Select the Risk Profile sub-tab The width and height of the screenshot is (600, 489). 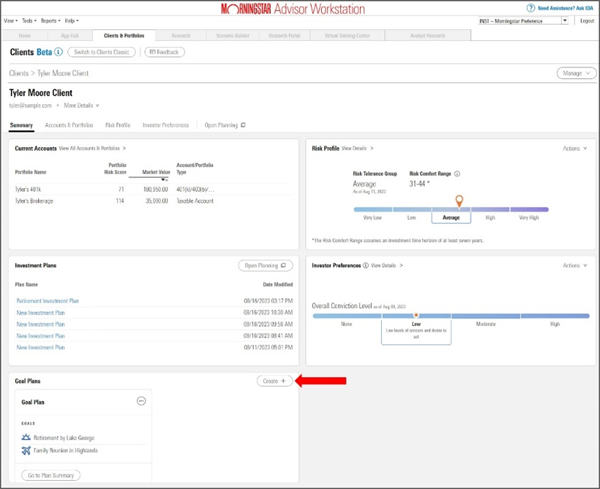(118, 125)
